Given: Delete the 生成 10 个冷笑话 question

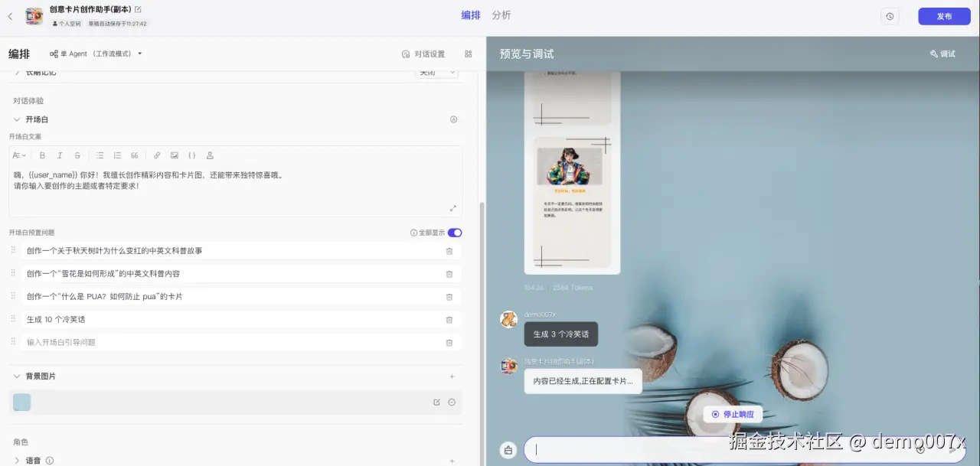Looking at the screenshot, I should point(449,320).
